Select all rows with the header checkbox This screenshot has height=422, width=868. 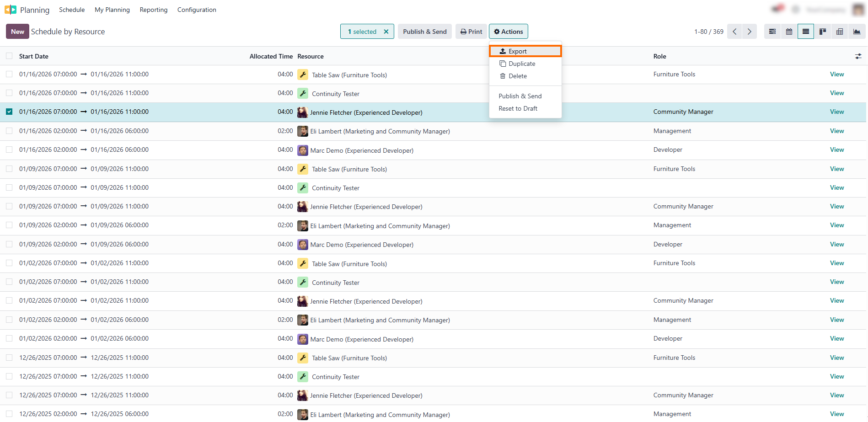coord(9,55)
